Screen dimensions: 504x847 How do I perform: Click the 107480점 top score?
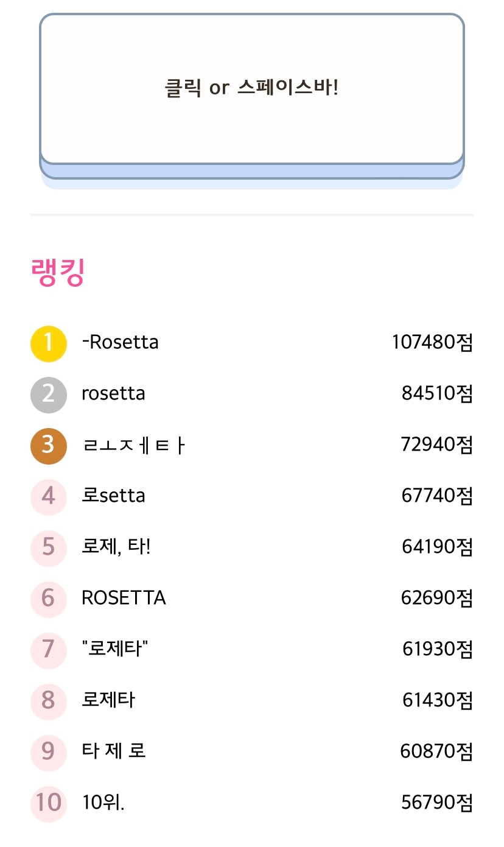[x=432, y=343]
